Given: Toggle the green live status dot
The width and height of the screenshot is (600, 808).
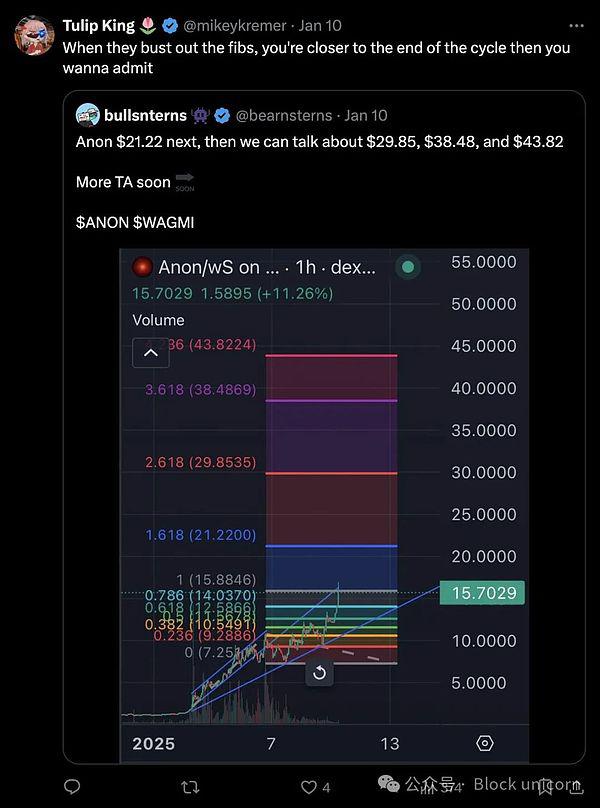Looking at the screenshot, I should (x=407, y=267).
